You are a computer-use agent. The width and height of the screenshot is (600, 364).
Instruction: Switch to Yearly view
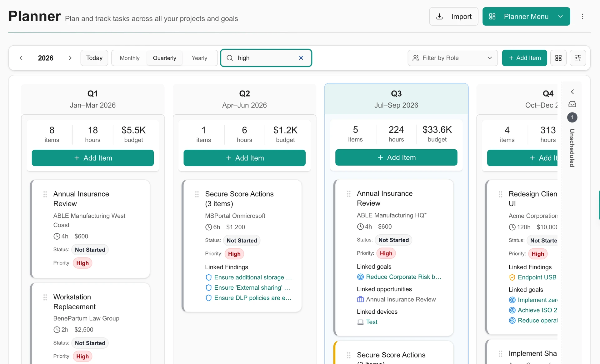tap(199, 58)
